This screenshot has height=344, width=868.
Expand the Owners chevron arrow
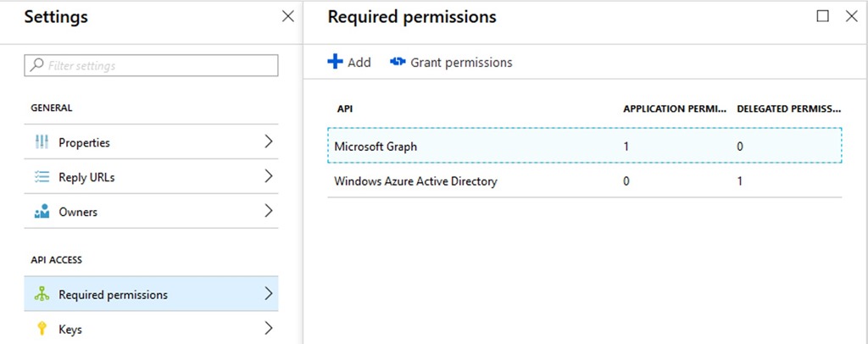269,211
